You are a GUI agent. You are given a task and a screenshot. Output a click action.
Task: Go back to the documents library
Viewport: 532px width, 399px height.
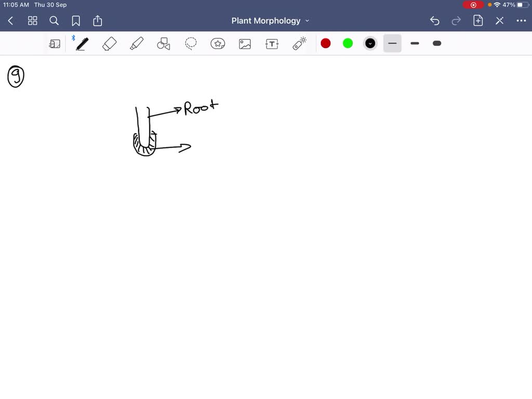click(11, 21)
